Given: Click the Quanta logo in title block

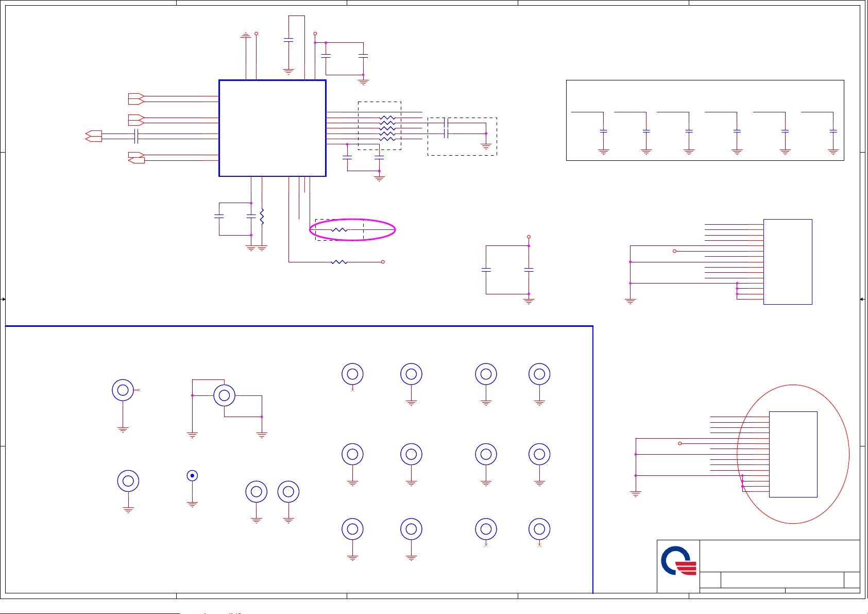Looking at the screenshot, I should (678, 561).
